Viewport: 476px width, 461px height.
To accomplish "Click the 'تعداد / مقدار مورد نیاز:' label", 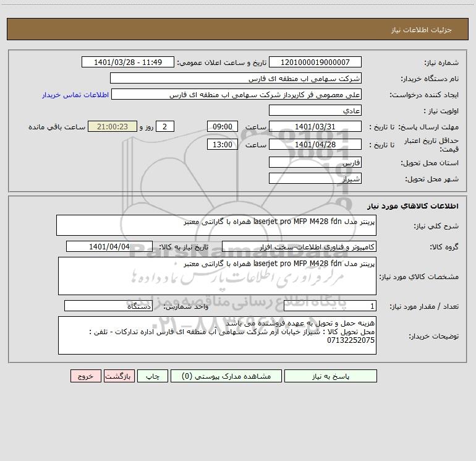I will (424, 307).
